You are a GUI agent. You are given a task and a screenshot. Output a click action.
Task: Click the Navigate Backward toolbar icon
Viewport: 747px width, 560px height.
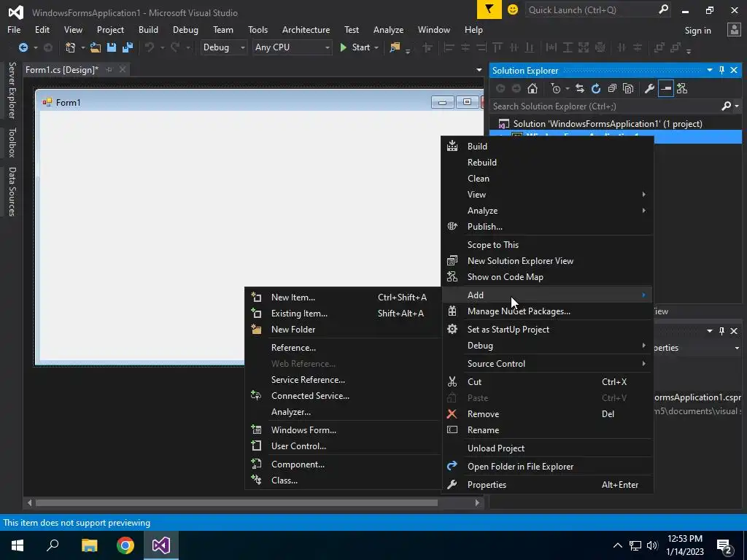tap(23, 47)
